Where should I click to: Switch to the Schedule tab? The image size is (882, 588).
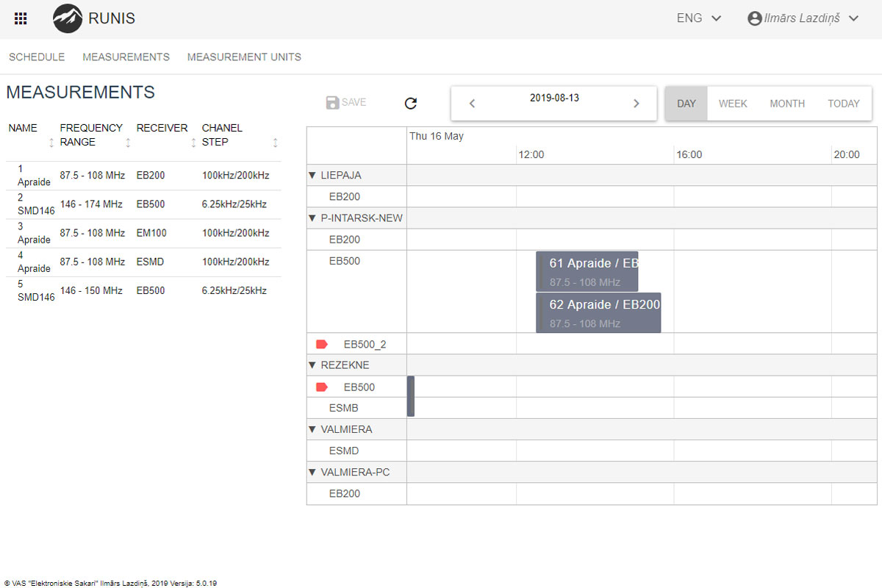click(x=37, y=57)
